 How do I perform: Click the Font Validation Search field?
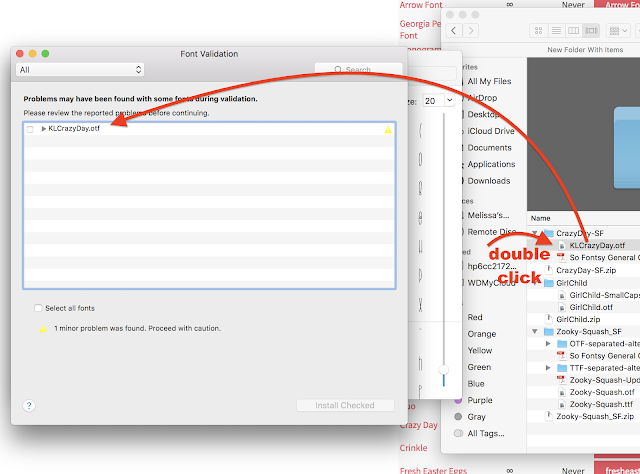(x=358, y=69)
